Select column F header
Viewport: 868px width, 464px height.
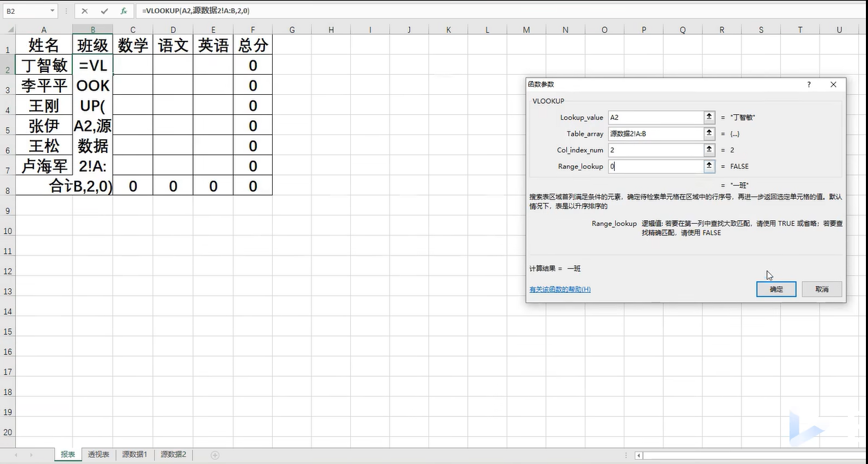[253, 29]
